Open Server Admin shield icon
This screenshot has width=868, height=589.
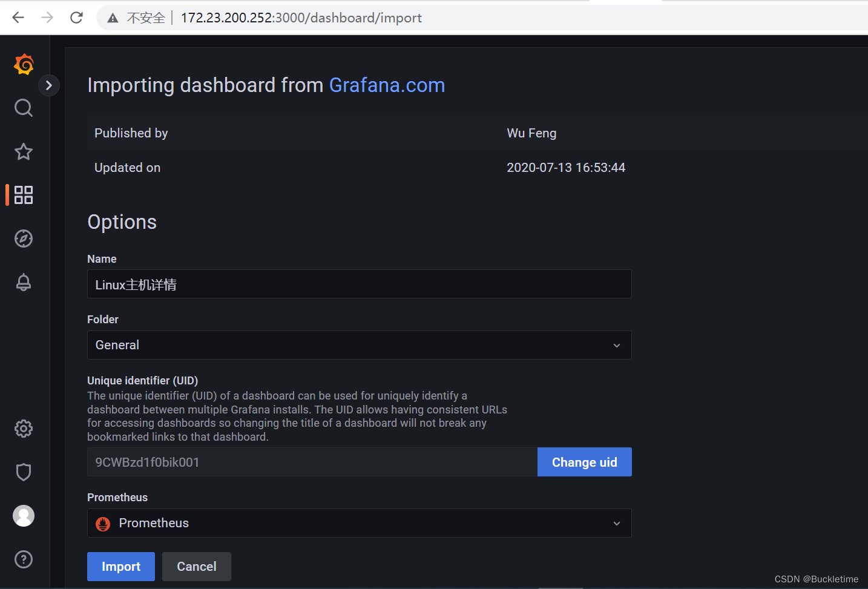point(24,472)
